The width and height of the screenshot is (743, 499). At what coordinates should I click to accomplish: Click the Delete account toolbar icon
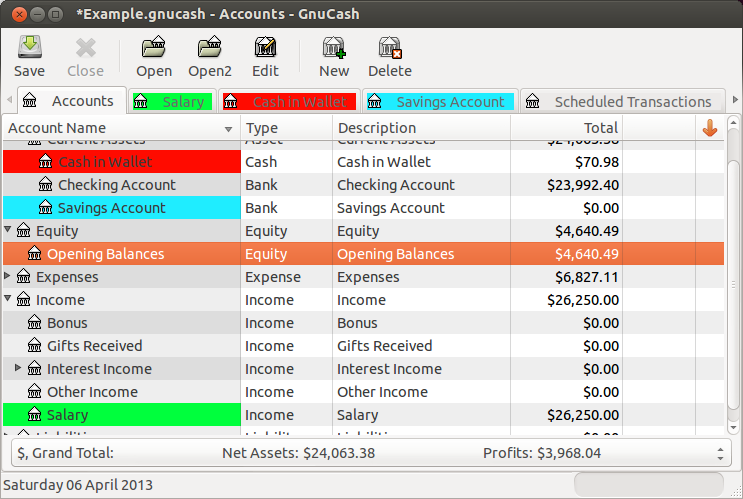(390, 47)
